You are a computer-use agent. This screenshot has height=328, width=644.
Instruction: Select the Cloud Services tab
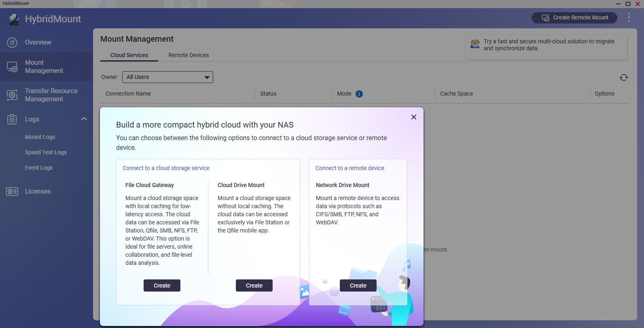pyautogui.click(x=129, y=55)
